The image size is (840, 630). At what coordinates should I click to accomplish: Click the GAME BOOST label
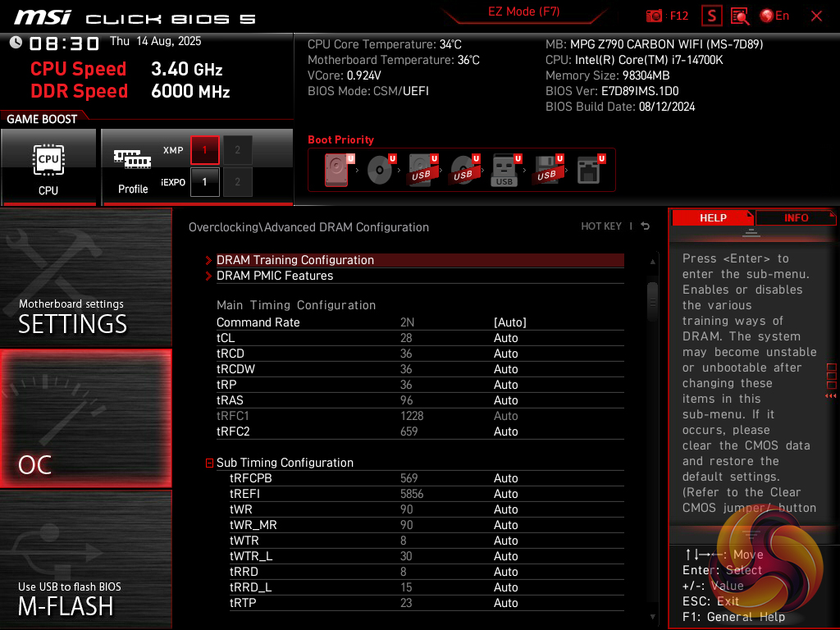tap(42, 119)
